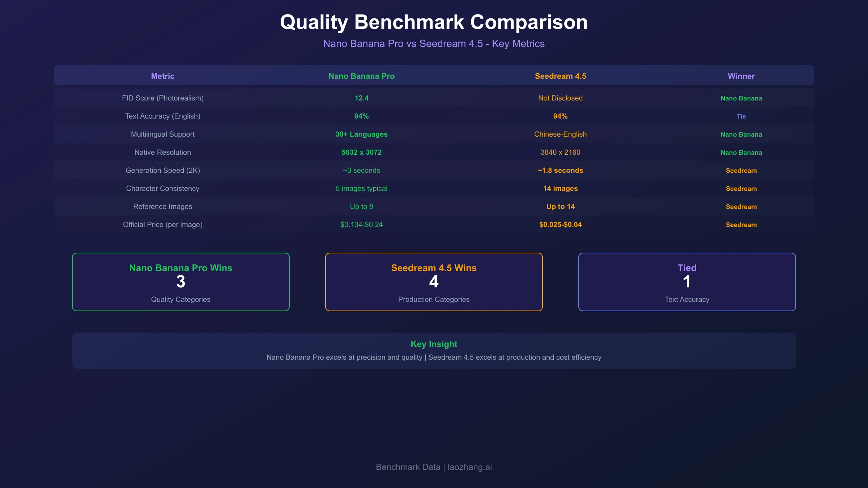The image size is (868, 488).
Task: Click the "14 images" value
Action: tap(561, 188)
